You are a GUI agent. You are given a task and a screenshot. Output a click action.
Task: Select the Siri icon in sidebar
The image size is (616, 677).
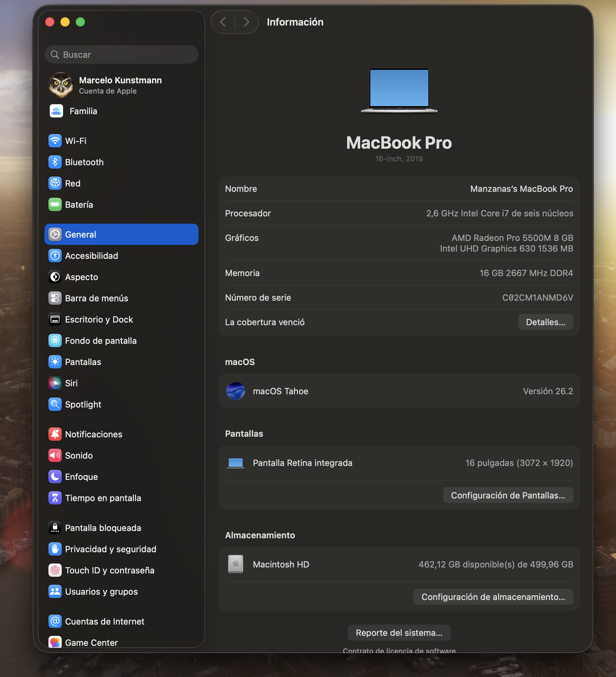tap(55, 383)
